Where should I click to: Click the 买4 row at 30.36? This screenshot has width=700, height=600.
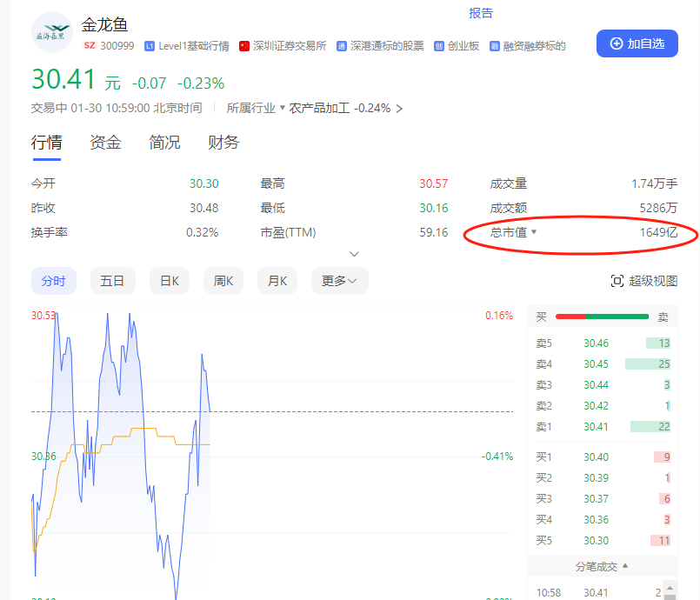pos(603,520)
